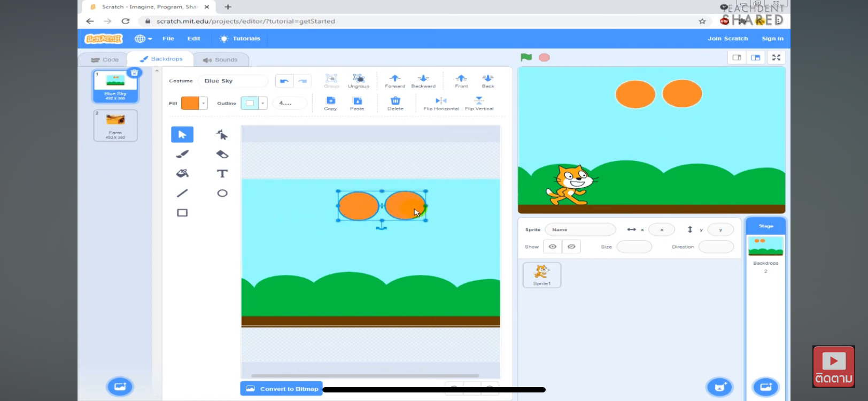
Task: Click the green flag to run
Action: (x=526, y=57)
